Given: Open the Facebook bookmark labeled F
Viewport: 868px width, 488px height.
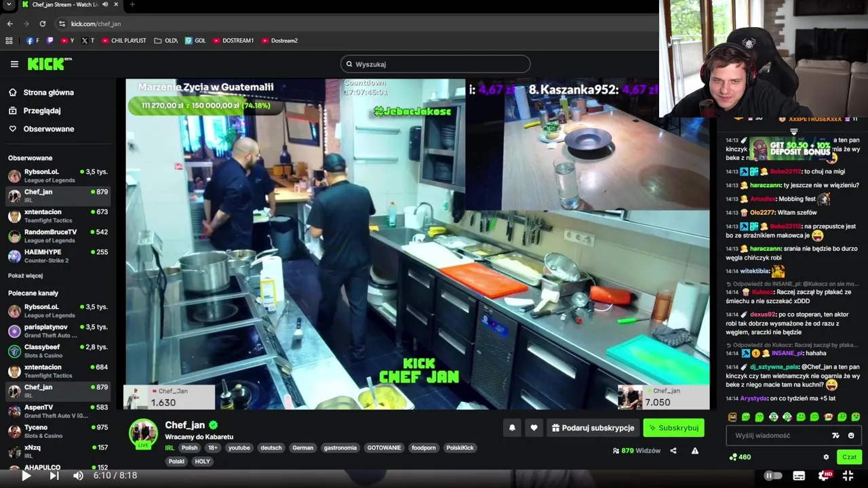Looking at the screenshot, I should coord(33,41).
